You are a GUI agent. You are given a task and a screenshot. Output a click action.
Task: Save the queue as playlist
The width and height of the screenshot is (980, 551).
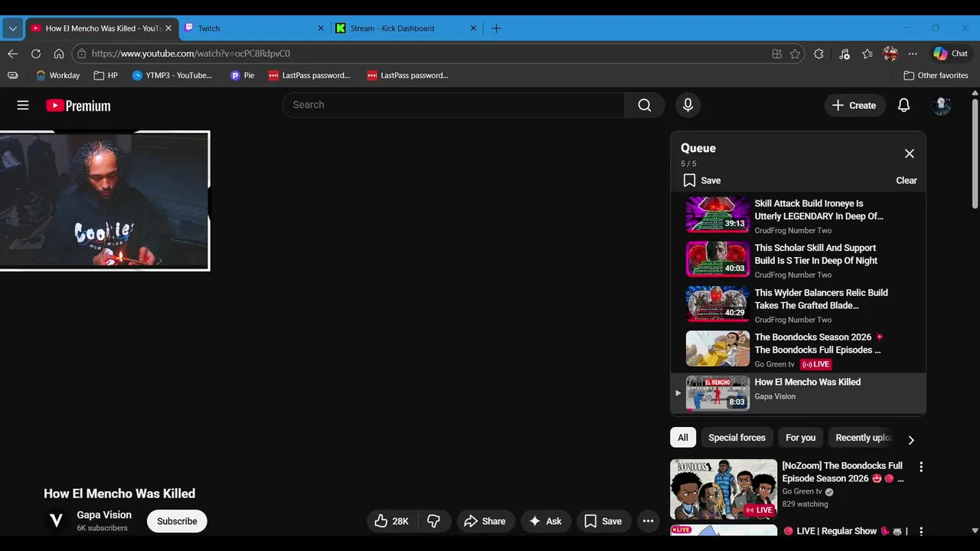(702, 181)
